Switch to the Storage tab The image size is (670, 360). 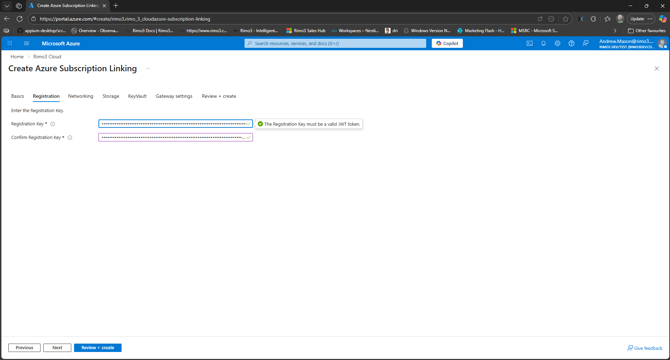(x=111, y=96)
